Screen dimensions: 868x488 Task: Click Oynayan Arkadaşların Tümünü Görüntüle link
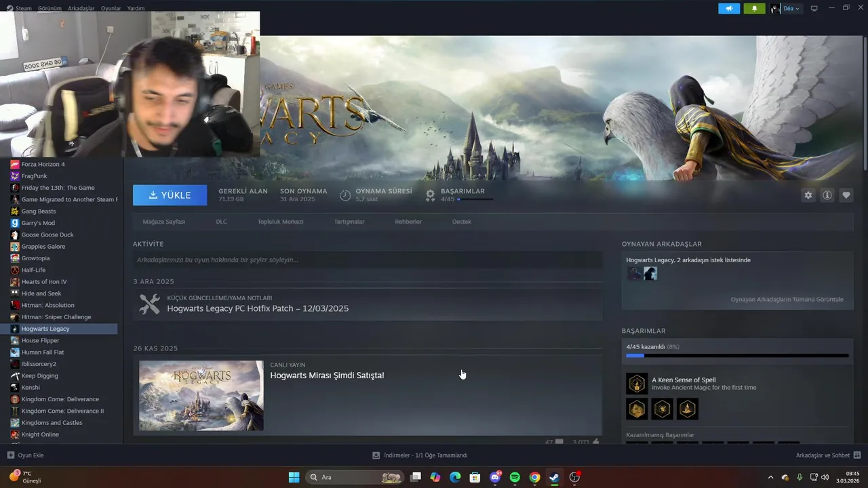787,299
